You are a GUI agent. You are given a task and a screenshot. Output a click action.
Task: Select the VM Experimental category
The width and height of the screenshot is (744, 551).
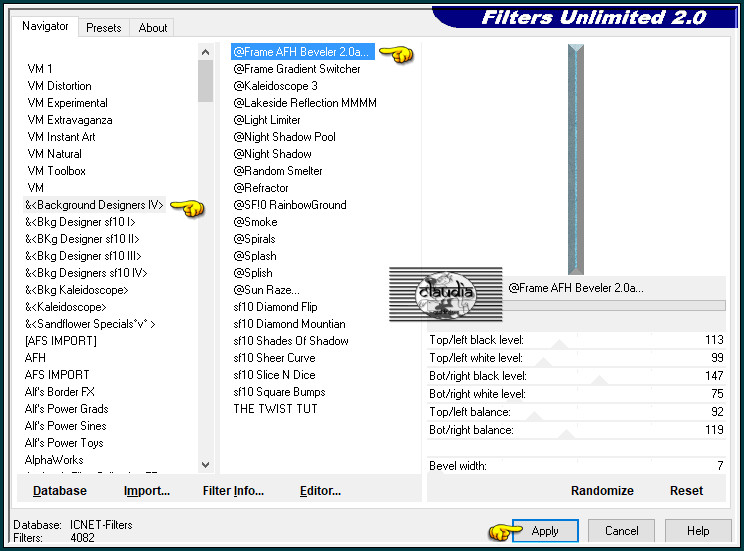pyautogui.click(x=67, y=103)
